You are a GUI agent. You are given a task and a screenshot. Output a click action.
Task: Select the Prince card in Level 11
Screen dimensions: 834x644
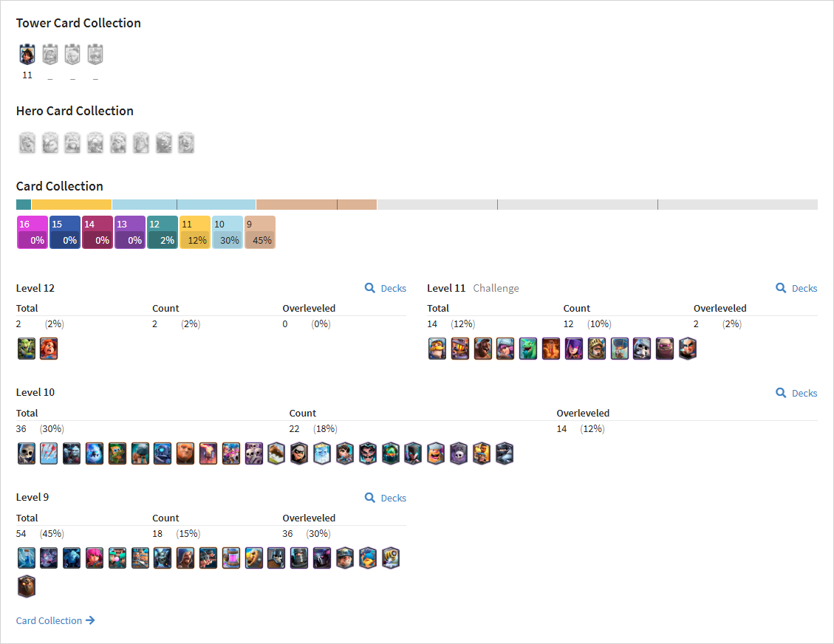tap(597, 349)
